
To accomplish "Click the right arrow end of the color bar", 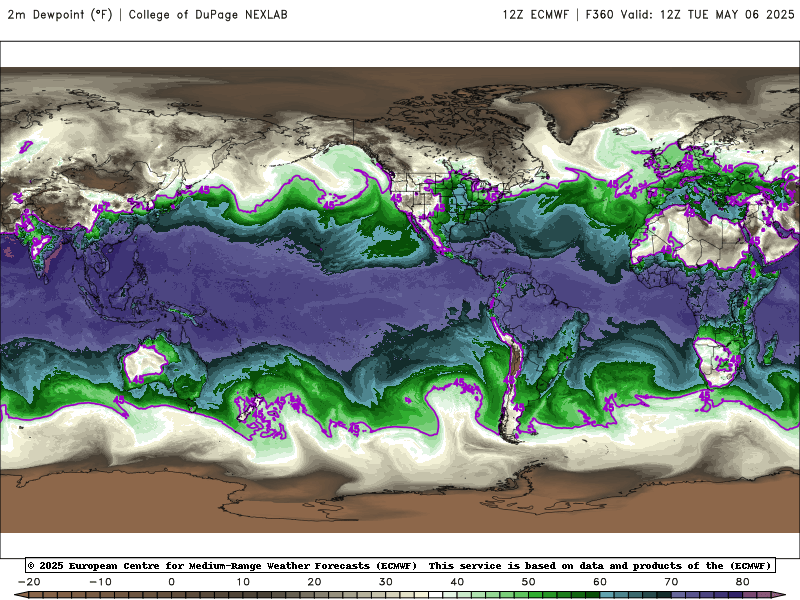I will (780, 595).
